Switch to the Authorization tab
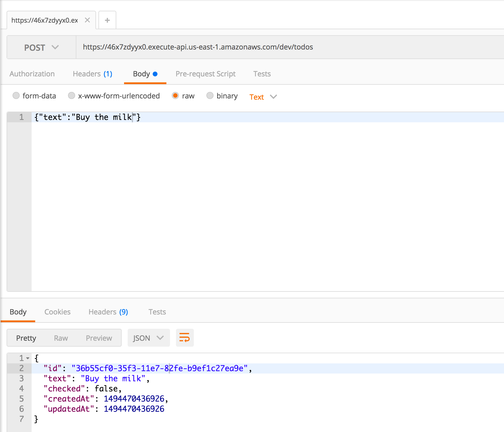Screen dimensions: 504x432 coord(32,74)
